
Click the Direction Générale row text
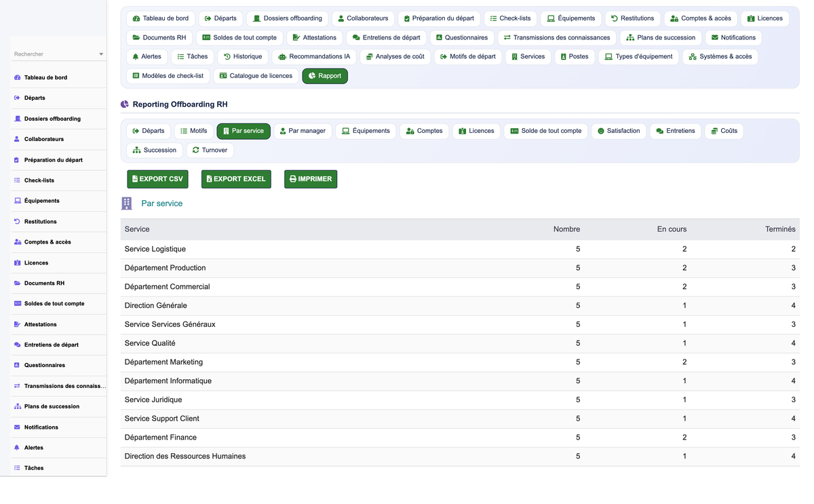156,305
